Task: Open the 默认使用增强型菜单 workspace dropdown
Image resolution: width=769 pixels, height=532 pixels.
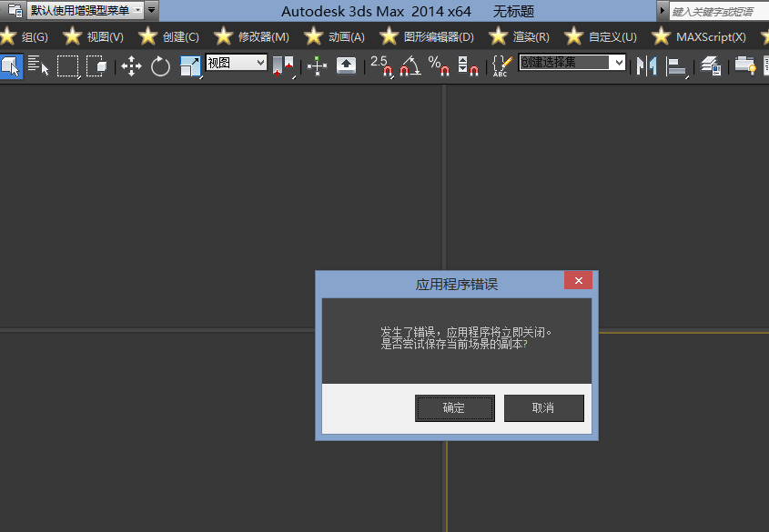Action: pyautogui.click(x=85, y=10)
